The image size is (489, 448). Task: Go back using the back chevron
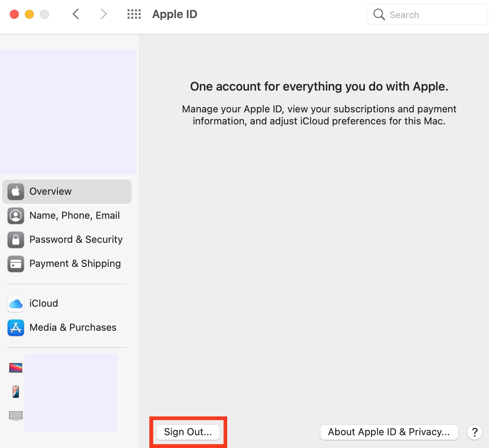tap(76, 14)
